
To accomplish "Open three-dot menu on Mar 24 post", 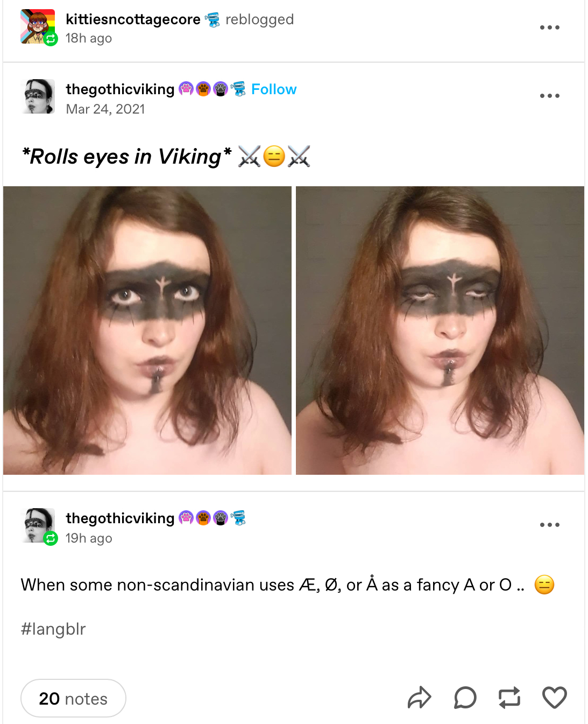I will click(x=550, y=96).
